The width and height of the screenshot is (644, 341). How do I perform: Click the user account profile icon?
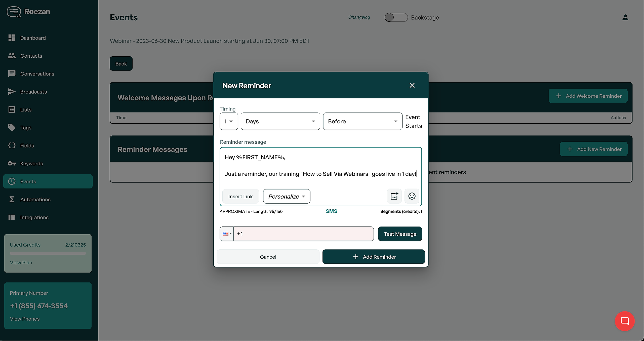click(625, 17)
